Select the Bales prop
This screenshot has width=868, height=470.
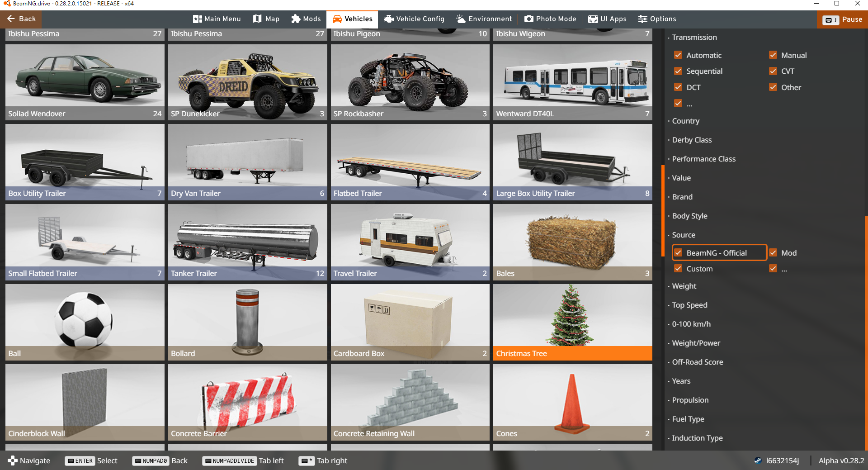click(573, 242)
